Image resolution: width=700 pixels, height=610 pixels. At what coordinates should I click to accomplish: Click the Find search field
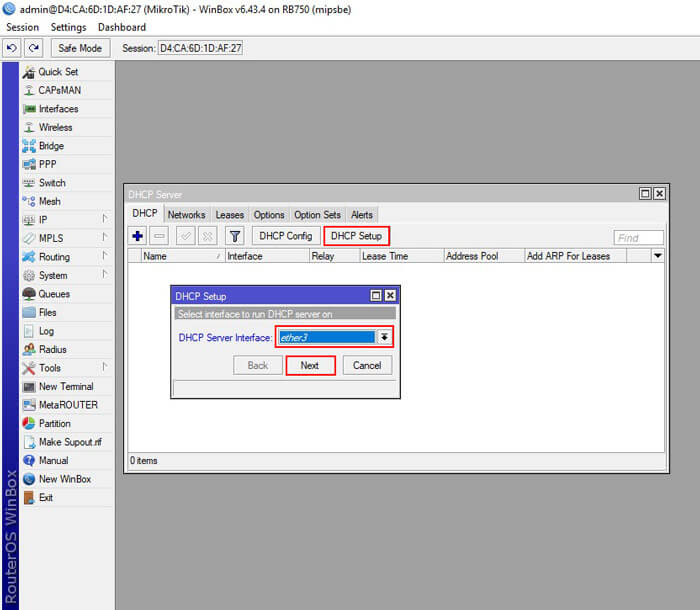click(x=638, y=238)
